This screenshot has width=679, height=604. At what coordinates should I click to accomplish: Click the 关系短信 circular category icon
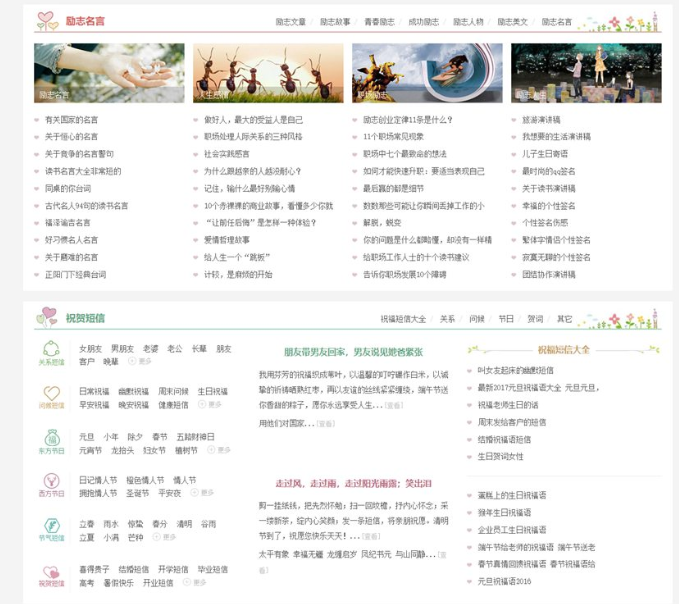pyautogui.click(x=52, y=349)
